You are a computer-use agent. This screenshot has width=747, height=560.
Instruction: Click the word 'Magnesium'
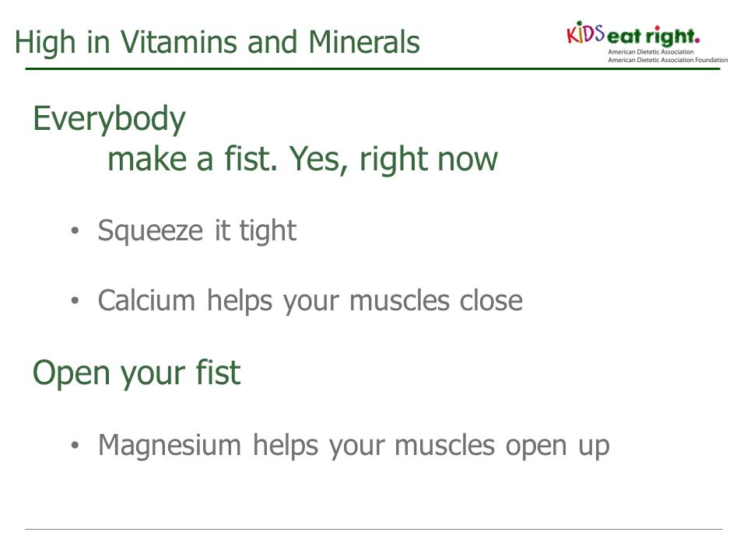(x=170, y=446)
